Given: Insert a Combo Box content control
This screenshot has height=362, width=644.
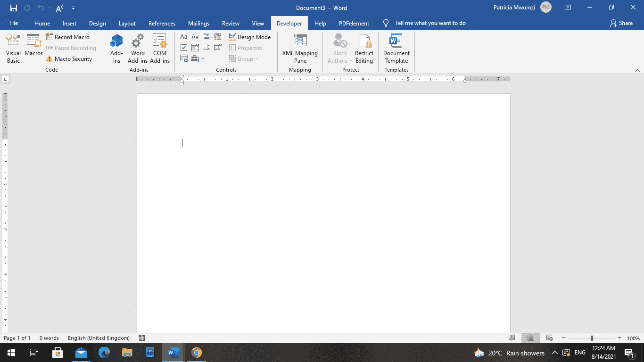Looking at the screenshot, I should point(195,47).
